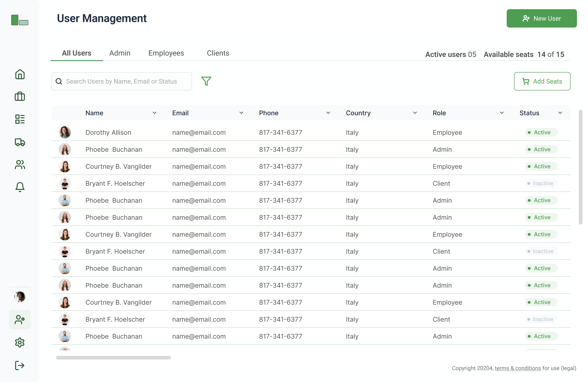
Task: Switch to the Employees tab
Action: [x=166, y=53]
